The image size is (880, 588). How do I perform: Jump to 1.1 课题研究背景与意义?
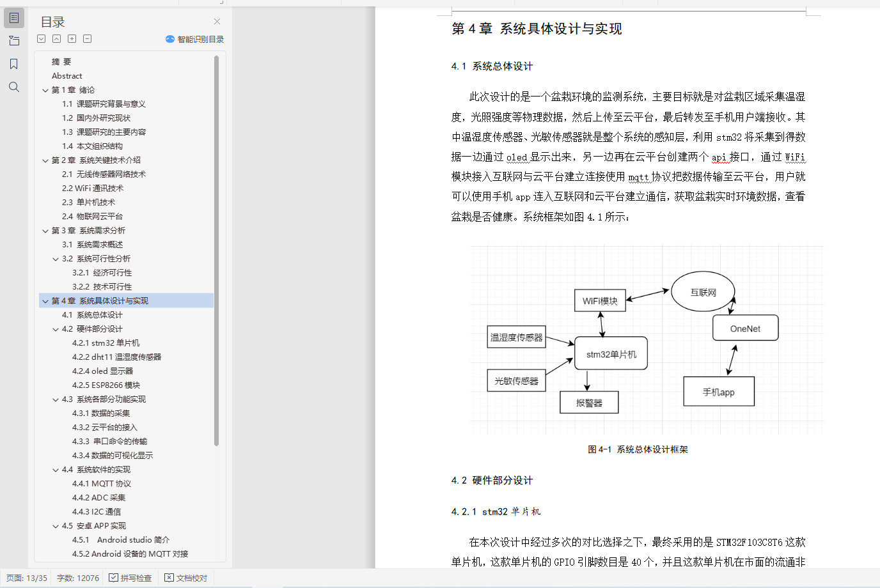[x=104, y=104]
